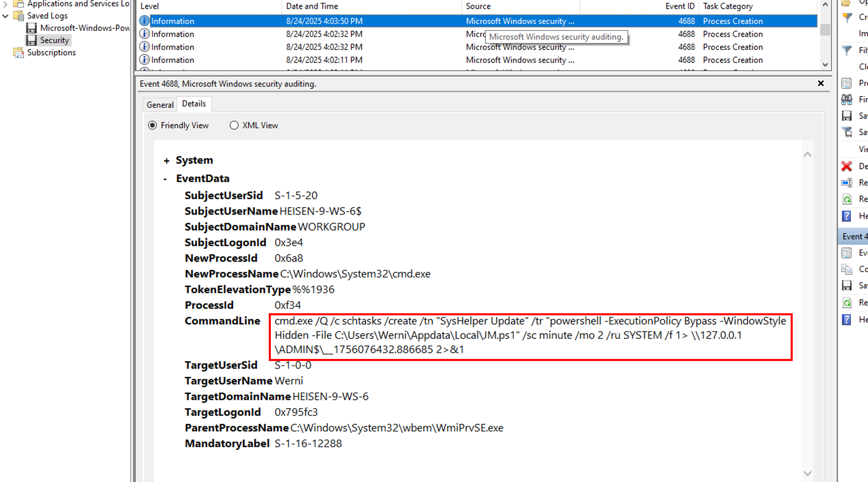This screenshot has width=868, height=482.
Task: Close the event preview pane
Action: point(821,84)
